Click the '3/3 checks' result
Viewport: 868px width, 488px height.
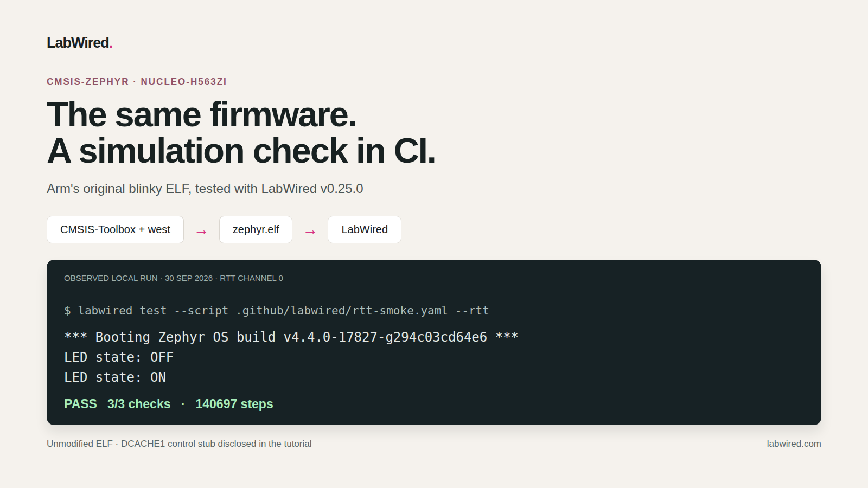(139, 404)
